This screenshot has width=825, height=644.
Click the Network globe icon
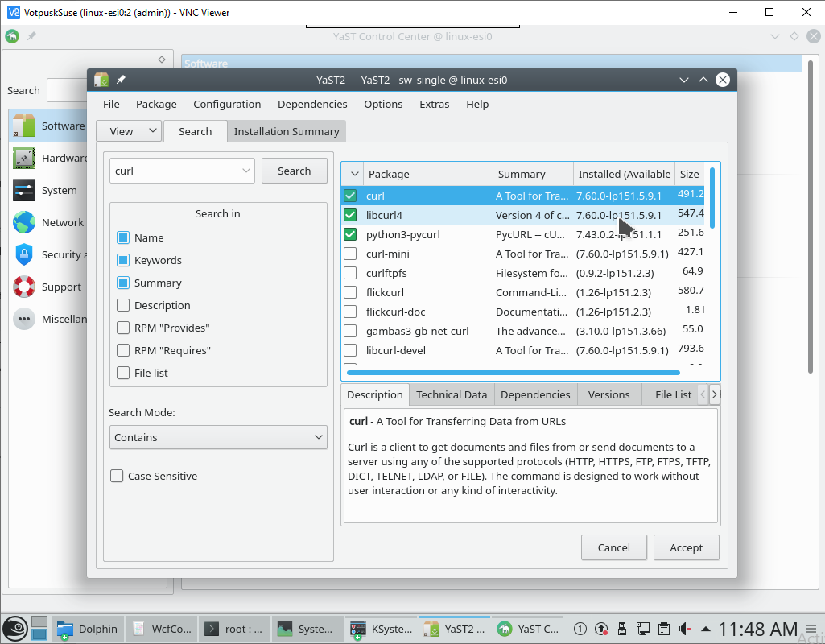24,222
